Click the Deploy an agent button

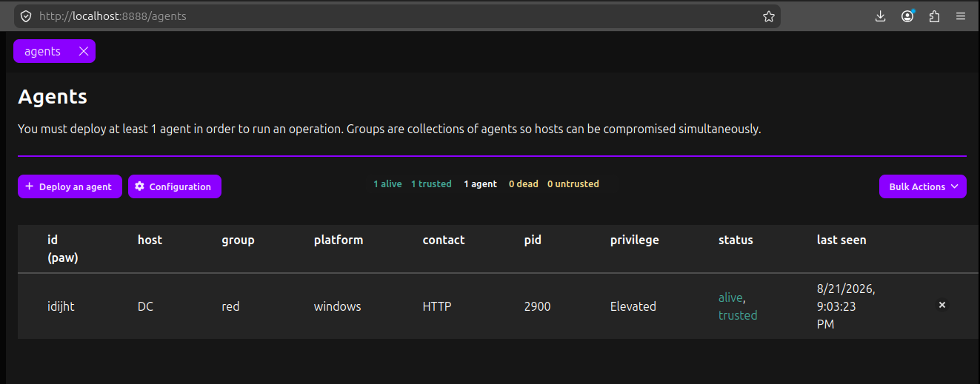[70, 186]
